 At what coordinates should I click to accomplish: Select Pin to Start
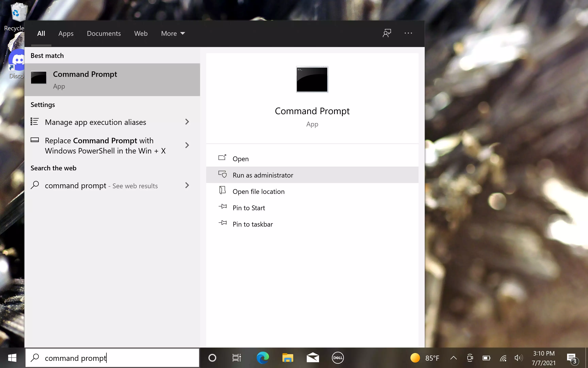tap(312, 208)
